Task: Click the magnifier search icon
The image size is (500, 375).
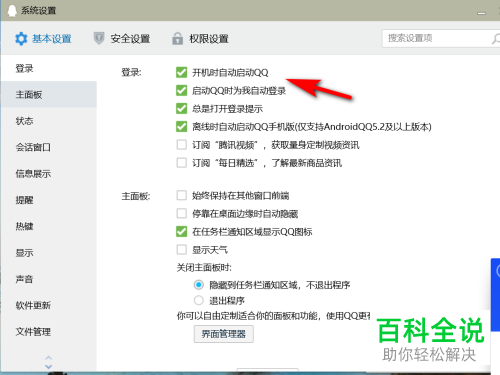Action: click(x=496, y=38)
